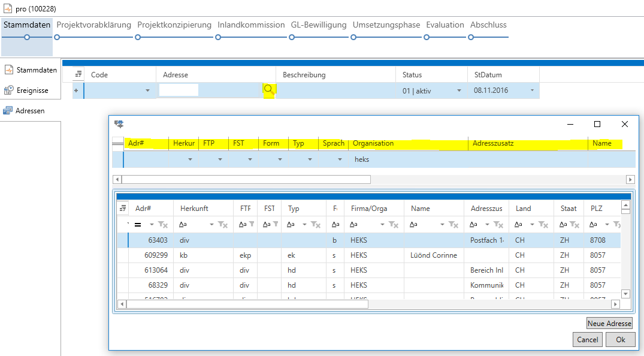This screenshot has width=644, height=356.
Task: Open the Status dropdown showing 01 | aktiv
Action: (x=459, y=91)
